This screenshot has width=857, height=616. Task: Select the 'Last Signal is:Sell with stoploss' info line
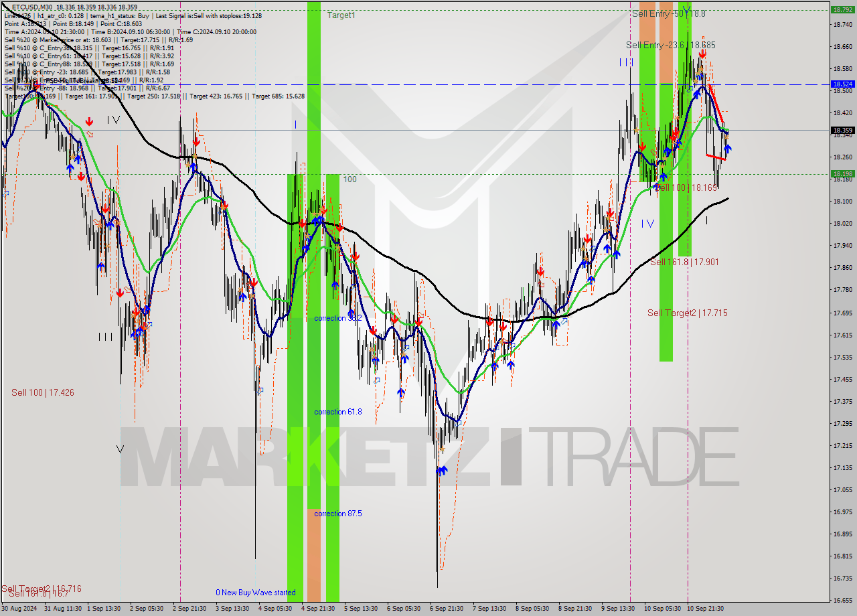click(x=133, y=15)
